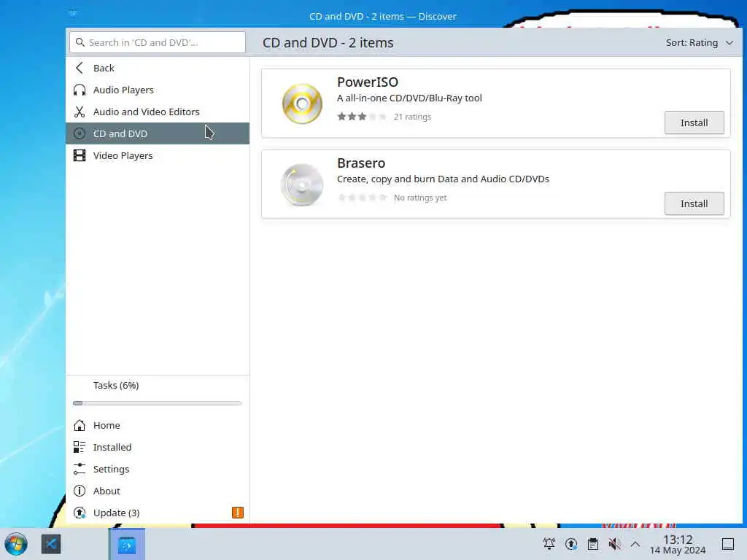Click the 'No ratings yet' text
The height and width of the screenshot is (560, 747).
point(420,198)
